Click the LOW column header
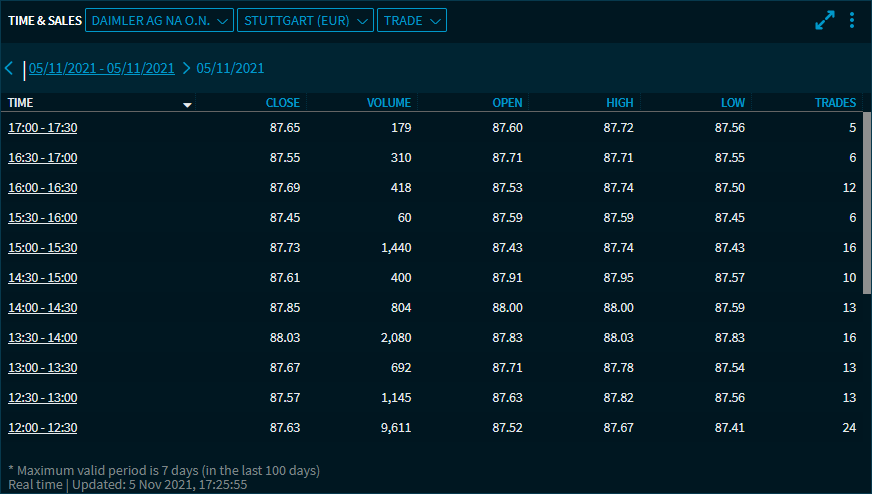Viewport: 872px width, 494px height. point(733,103)
